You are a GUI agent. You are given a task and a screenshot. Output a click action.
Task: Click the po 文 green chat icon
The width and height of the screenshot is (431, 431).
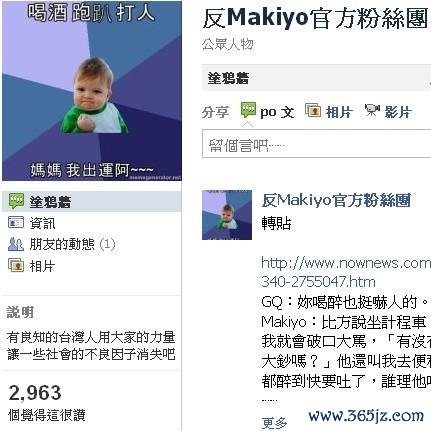[248, 110]
